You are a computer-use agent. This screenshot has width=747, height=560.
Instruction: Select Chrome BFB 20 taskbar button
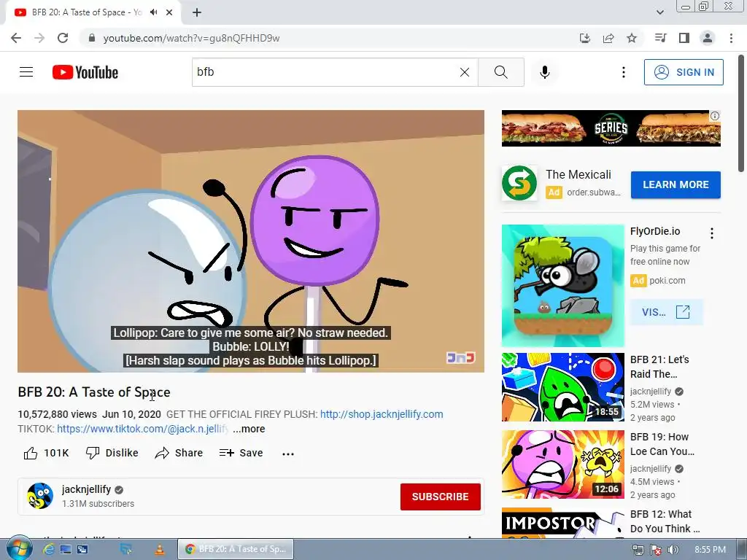coord(236,549)
